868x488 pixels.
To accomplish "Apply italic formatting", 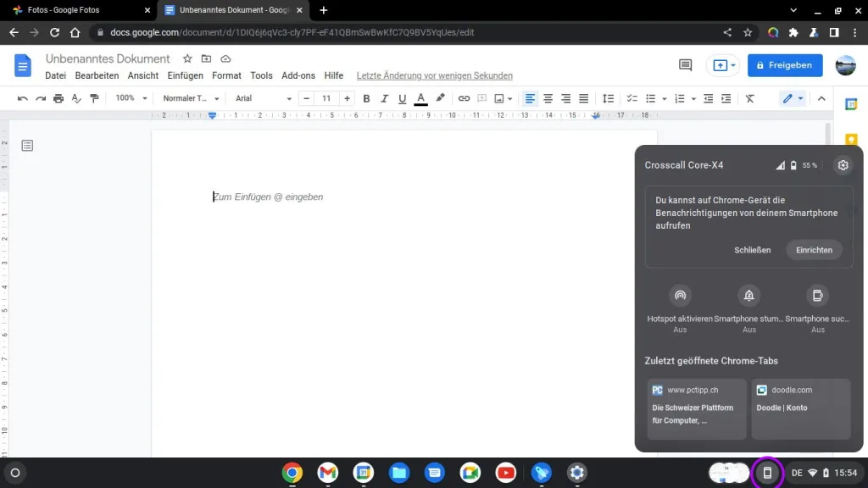I will coord(384,98).
